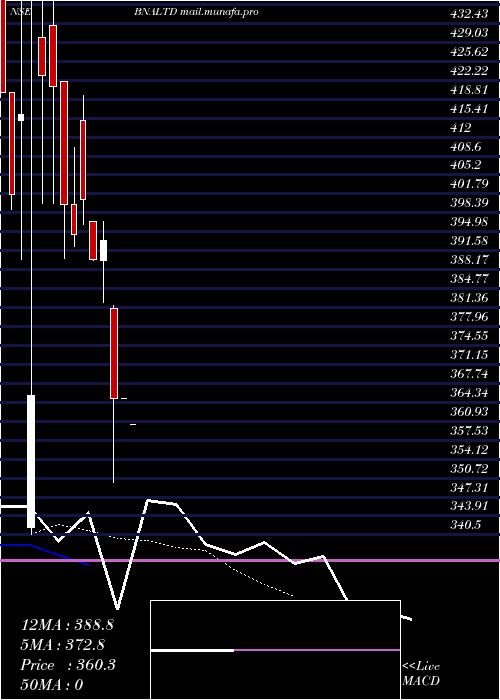The height and width of the screenshot is (700, 500).
Task: Click the 394.98 price axis label
Action: pos(469,222)
